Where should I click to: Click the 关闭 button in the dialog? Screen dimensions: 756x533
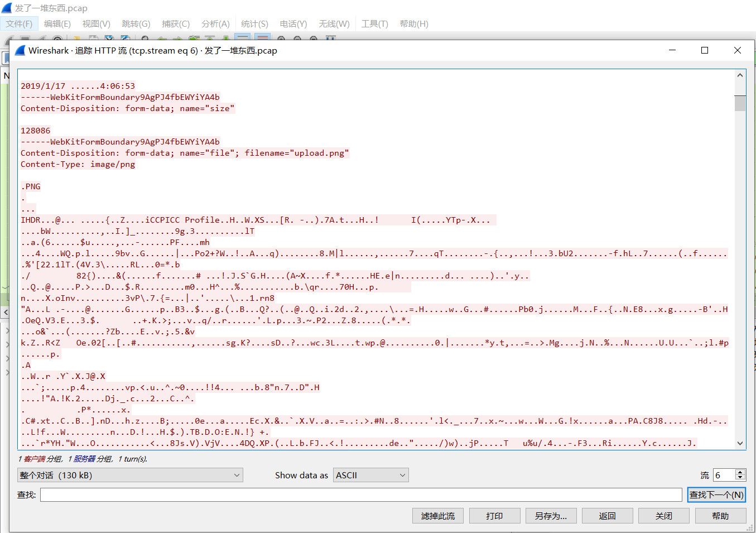point(664,516)
